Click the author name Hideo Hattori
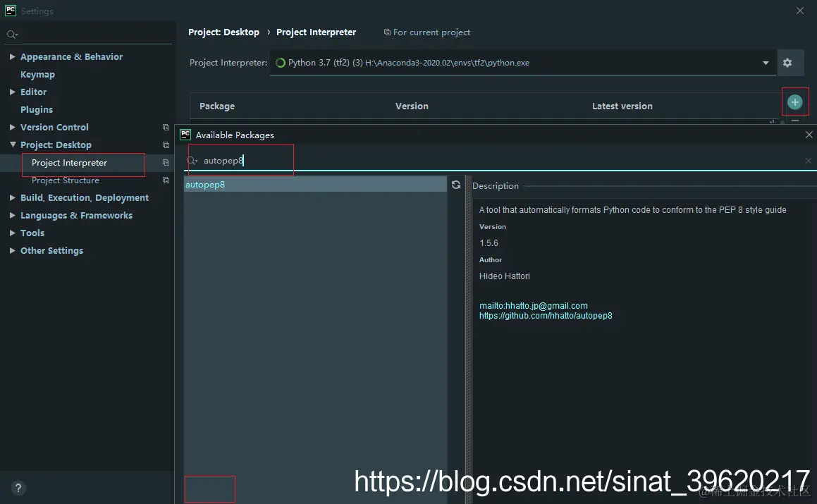The width and height of the screenshot is (817, 504). (505, 276)
